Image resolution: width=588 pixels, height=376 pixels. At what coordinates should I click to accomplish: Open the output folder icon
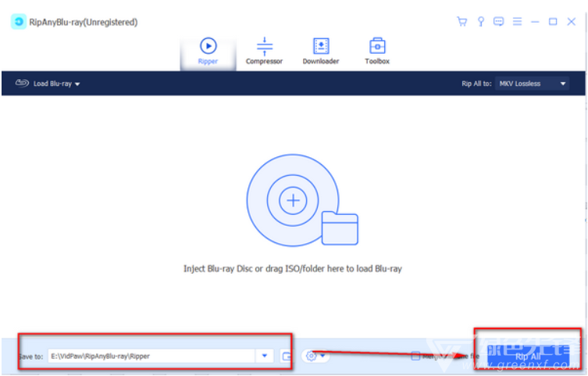286,356
